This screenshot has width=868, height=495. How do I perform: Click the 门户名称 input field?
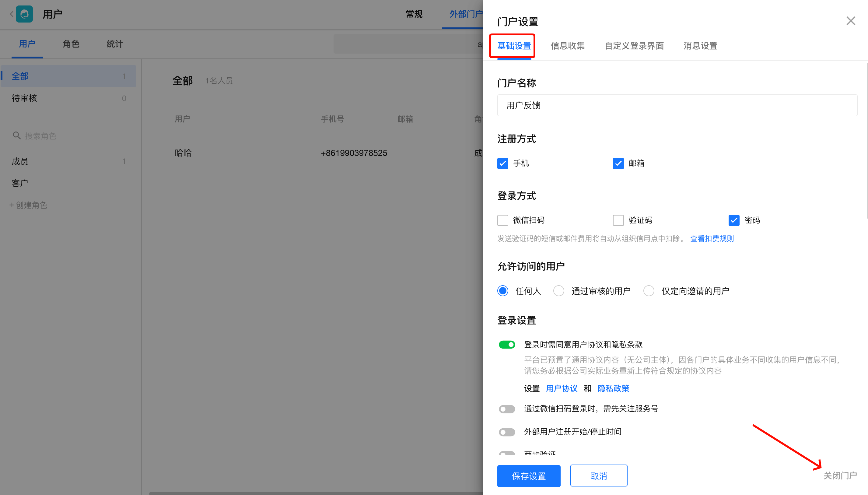(677, 105)
